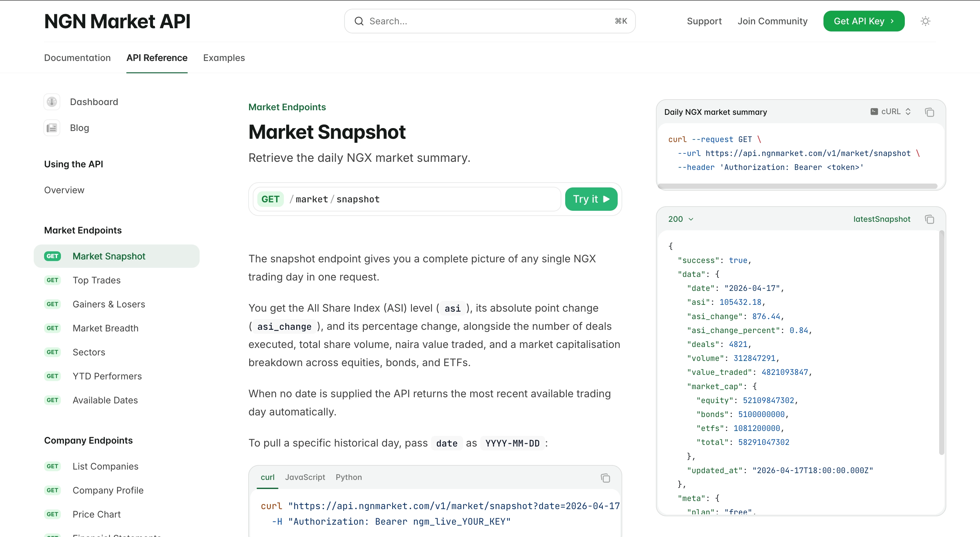Open the Dashboard gauge icon
980x537 pixels.
coord(52,101)
